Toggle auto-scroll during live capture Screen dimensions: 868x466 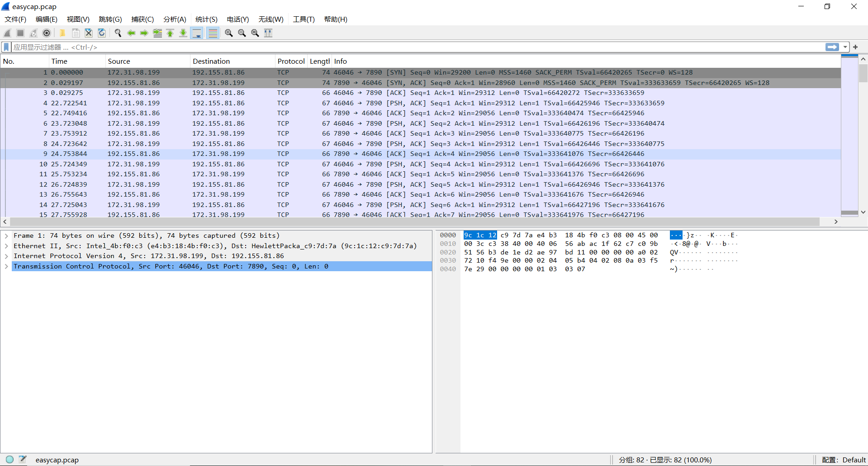(197, 33)
